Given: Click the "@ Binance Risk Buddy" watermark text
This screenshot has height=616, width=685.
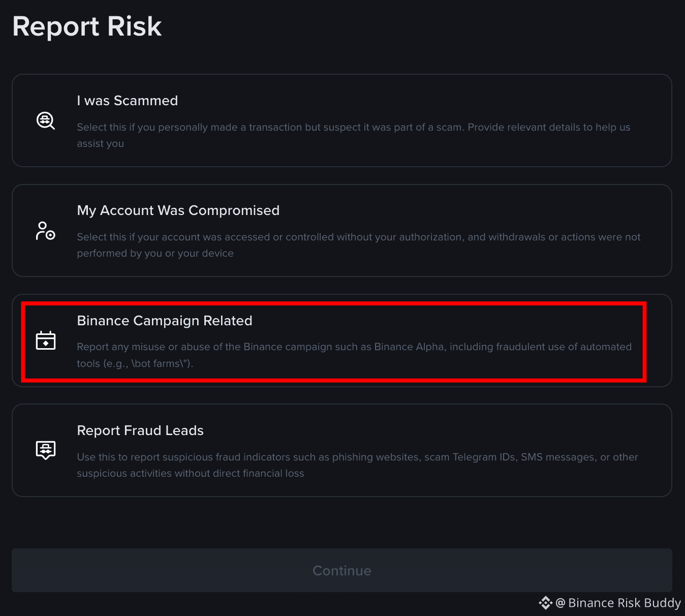Looking at the screenshot, I should click(x=618, y=603).
